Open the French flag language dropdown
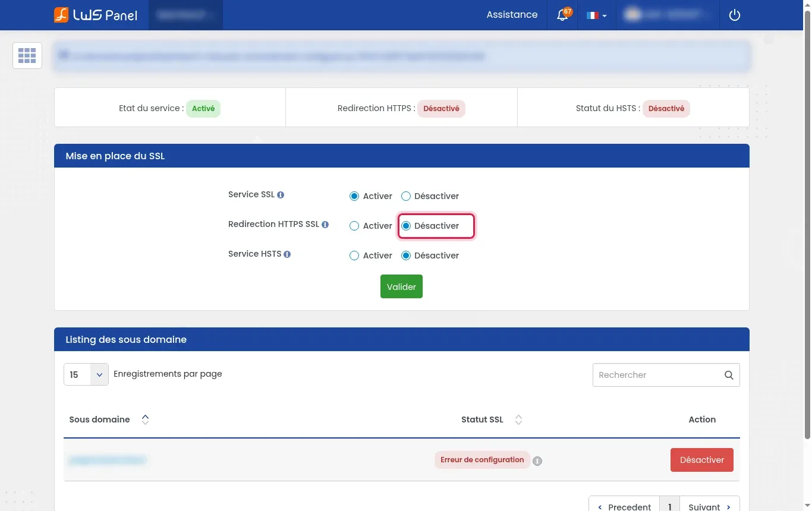Screen dimensions: 812x511 coord(596,15)
